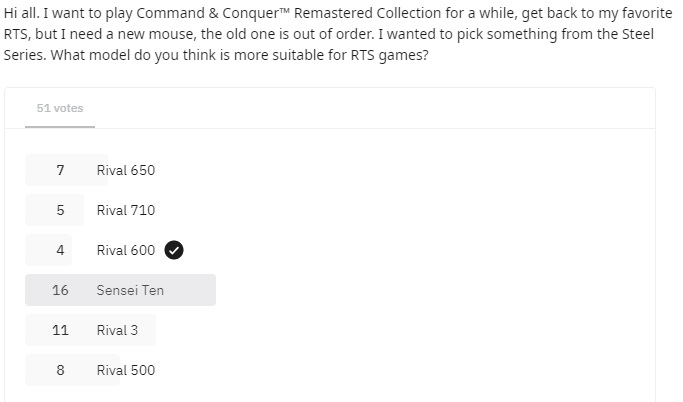Click the Steel Series line in the post
Screen dimensions: 683x402
pos(329,34)
